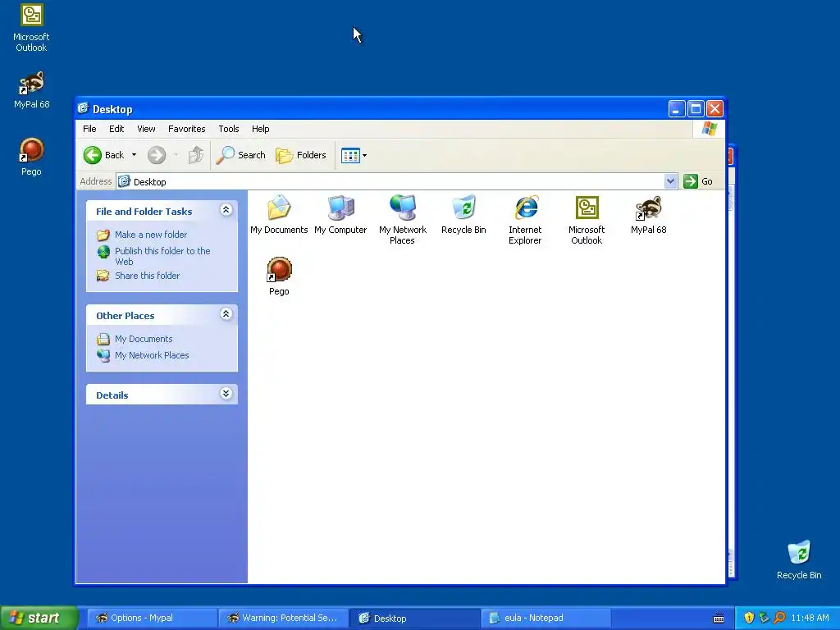Click Desktop taskbar button
This screenshot has height=630, width=840.
coord(414,619)
